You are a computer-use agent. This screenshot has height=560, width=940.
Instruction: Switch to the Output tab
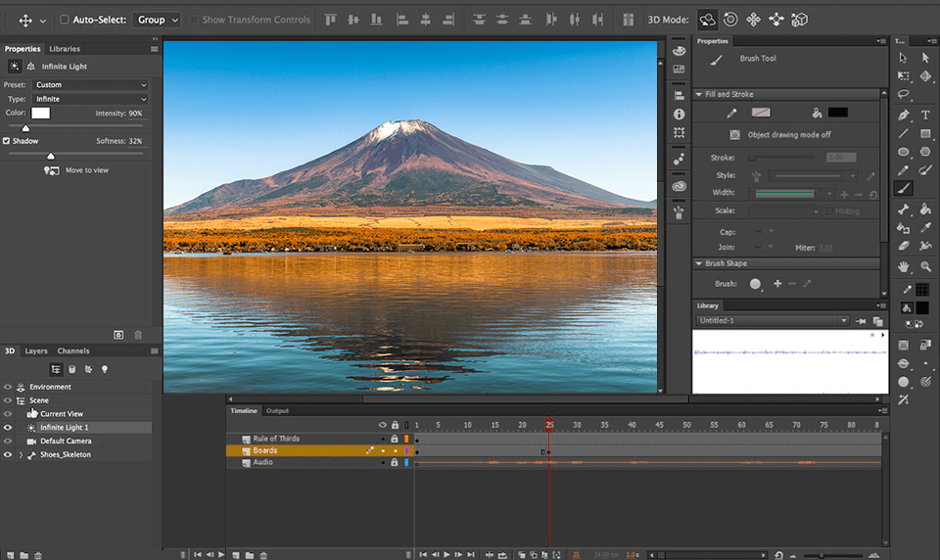(x=277, y=411)
